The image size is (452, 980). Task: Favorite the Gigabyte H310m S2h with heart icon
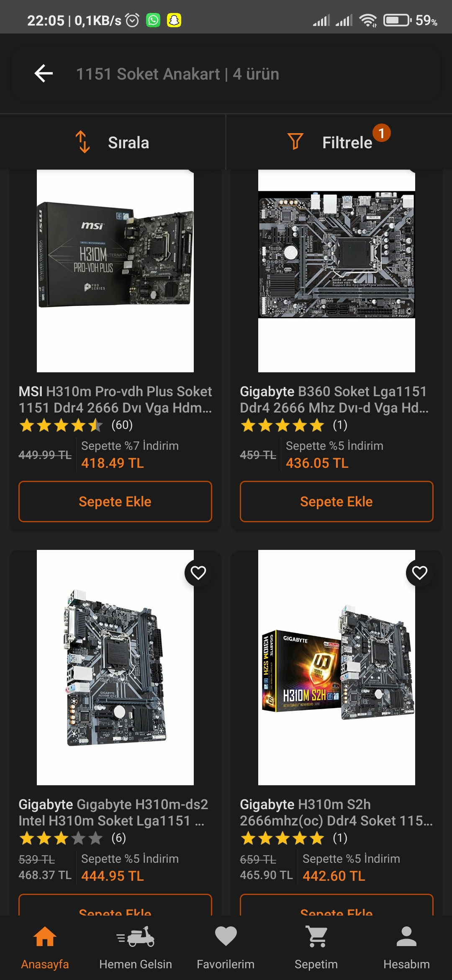click(419, 573)
